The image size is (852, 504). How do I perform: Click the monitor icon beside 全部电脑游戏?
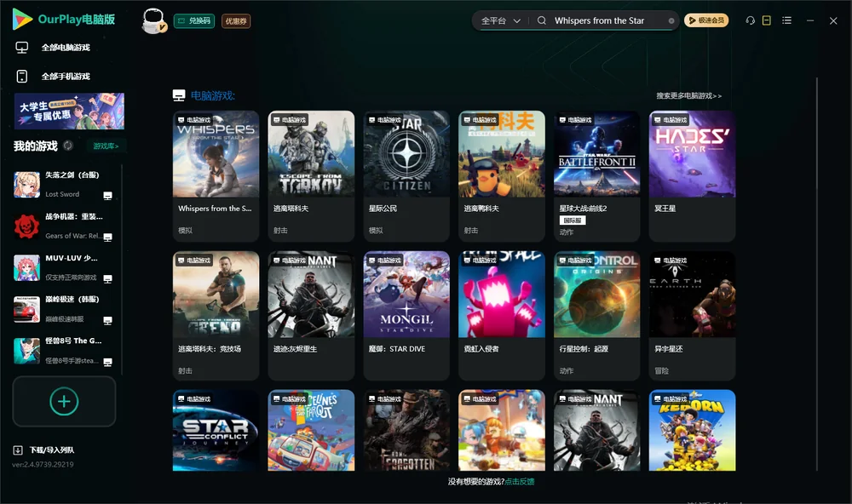[22, 48]
